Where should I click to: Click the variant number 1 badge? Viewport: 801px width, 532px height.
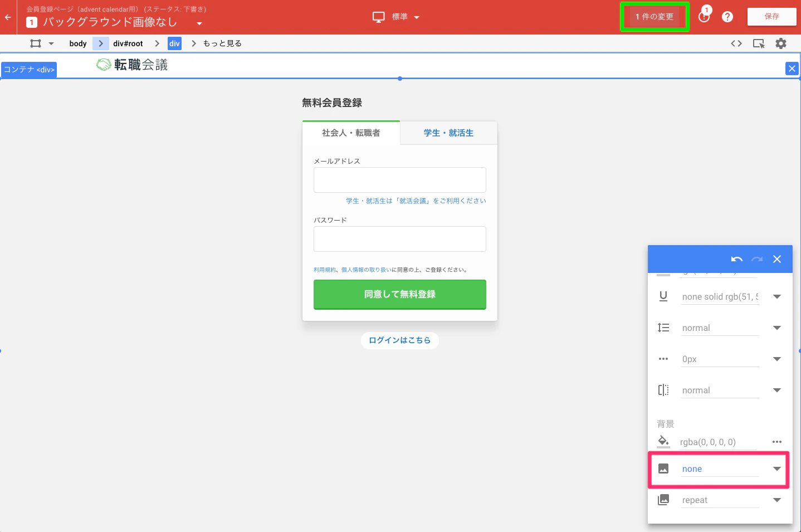pyautogui.click(x=32, y=22)
